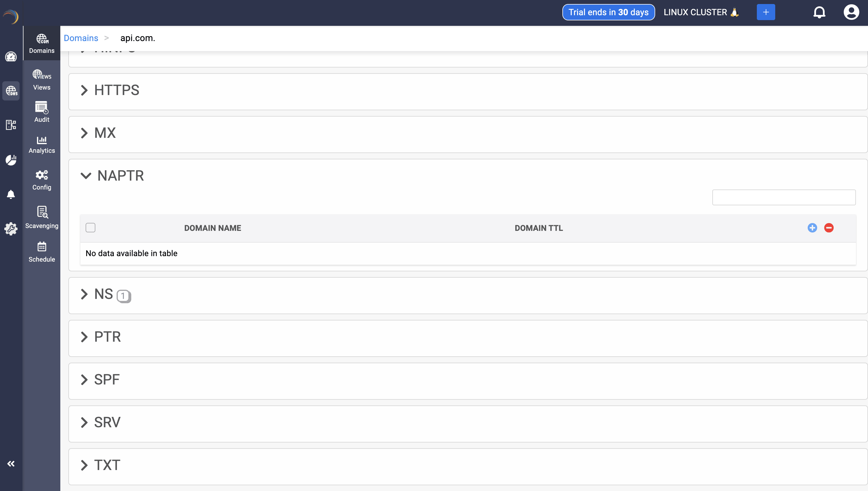Expand the NS records section

point(84,294)
